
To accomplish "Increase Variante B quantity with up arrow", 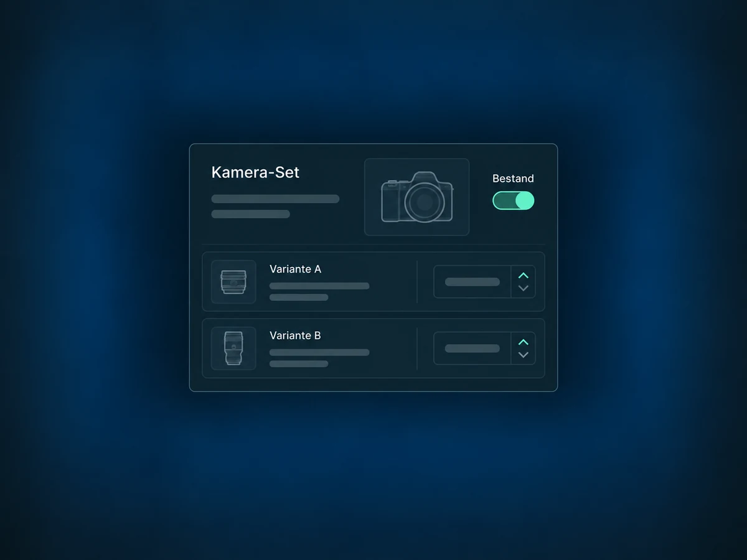I will pos(524,342).
